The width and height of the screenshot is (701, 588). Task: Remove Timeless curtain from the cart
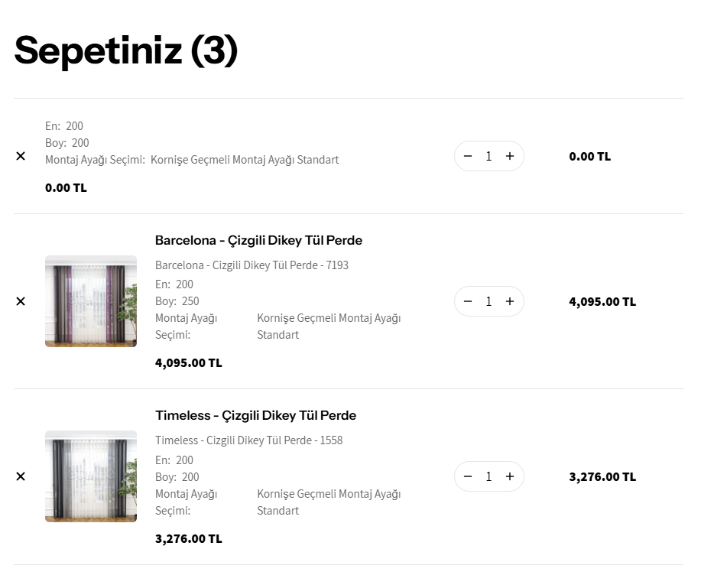click(x=21, y=476)
